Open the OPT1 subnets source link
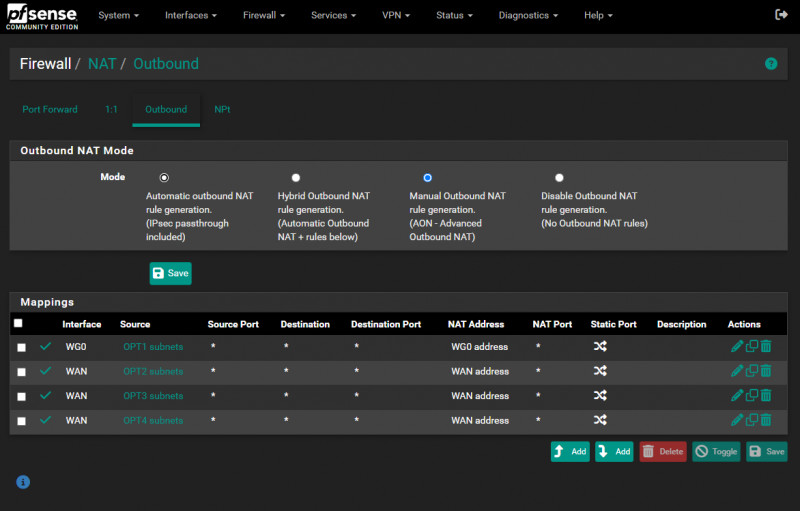The height and width of the screenshot is (511, 800). pos(153,347)
